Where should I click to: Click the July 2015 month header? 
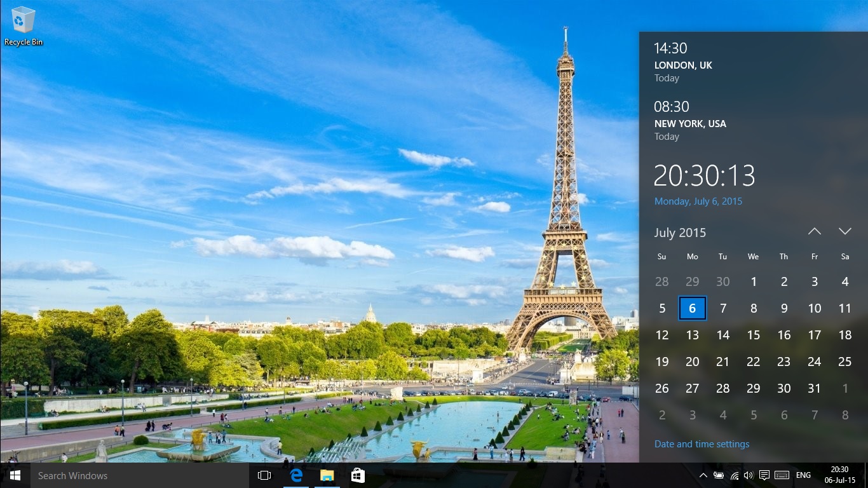[680, 233]
